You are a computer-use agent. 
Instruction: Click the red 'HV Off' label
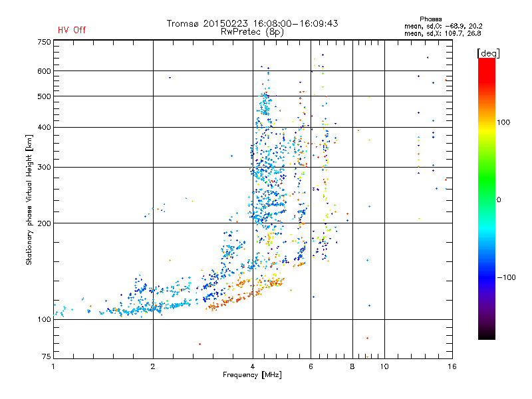pyautogui.click(x=72, y=30)
